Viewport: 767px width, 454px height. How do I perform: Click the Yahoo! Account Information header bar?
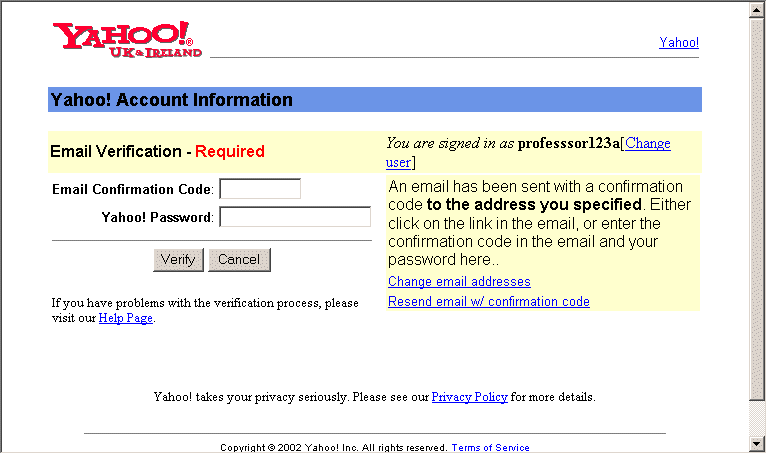tap(375, 100)
